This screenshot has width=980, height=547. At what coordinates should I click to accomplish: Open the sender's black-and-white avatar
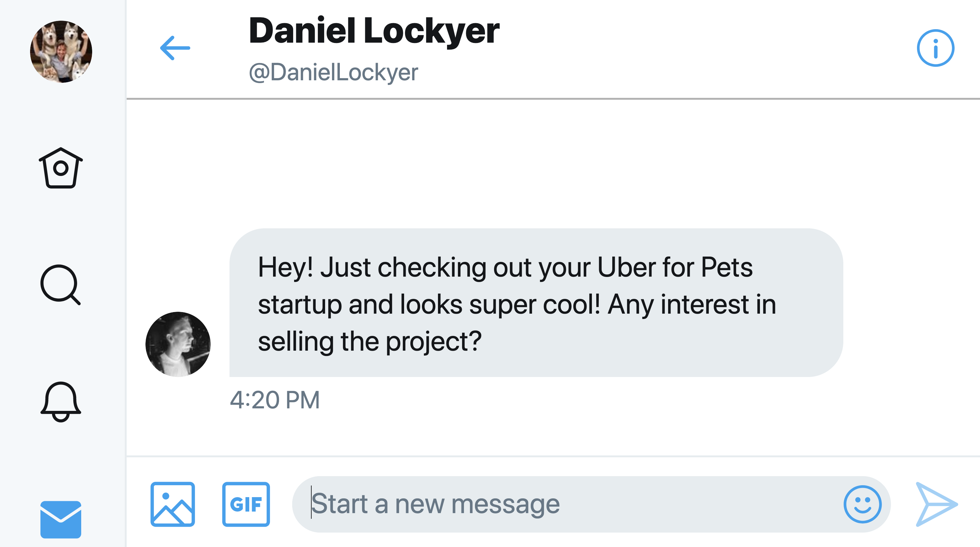click(x=178, y=344)
